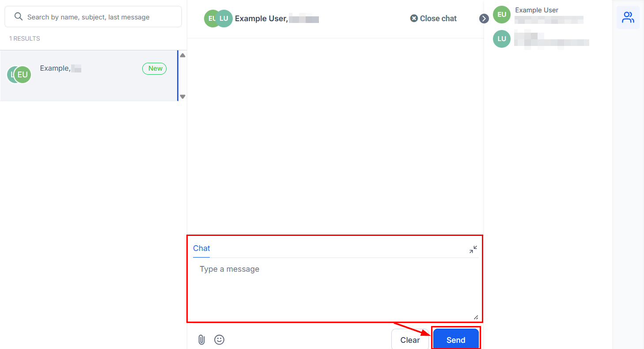Click the LU avatar in chat header
Screen dimensions: 644x349
224,19
